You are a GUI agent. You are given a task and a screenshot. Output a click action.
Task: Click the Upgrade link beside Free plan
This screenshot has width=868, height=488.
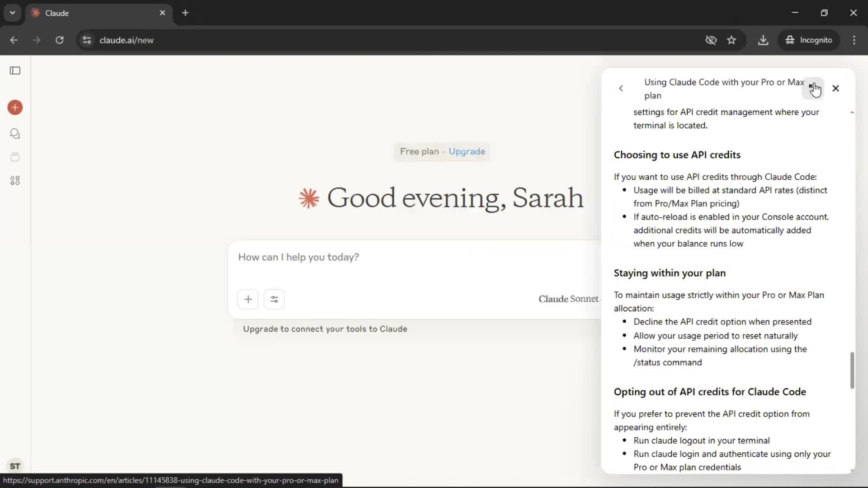(467, 151)
